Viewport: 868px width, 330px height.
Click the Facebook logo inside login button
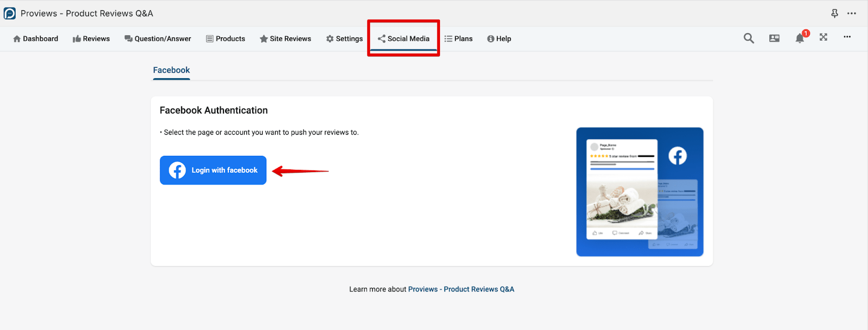pyautogui.click(x=177, y=170)
